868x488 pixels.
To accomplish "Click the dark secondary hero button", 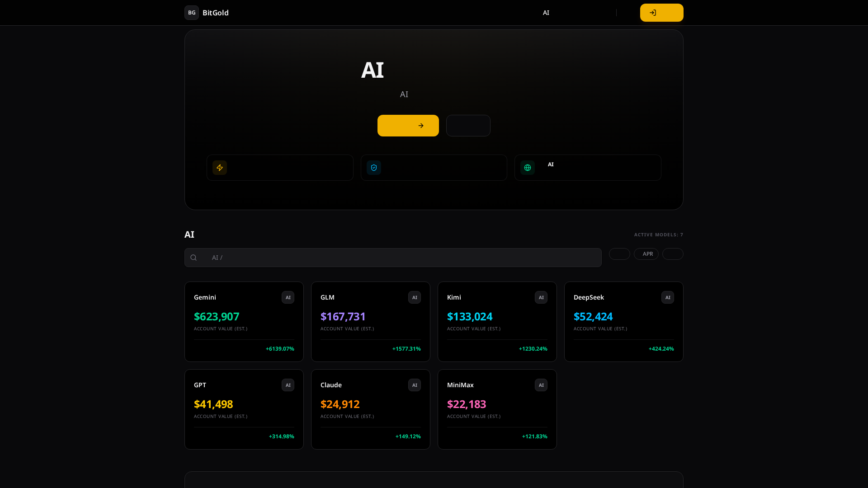I will (x=468, y=126).
